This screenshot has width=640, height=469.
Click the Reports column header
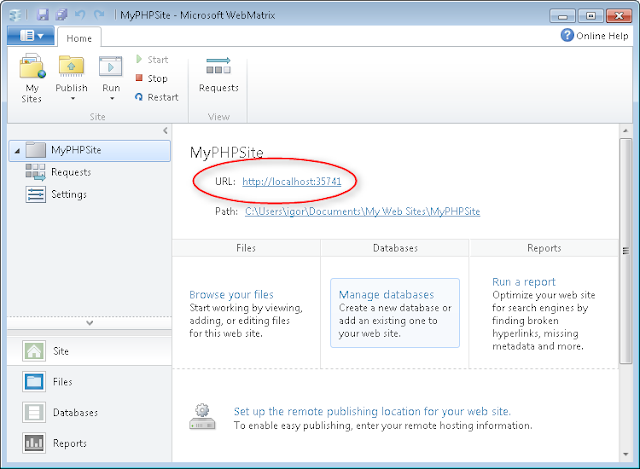click(x=544, y=248)
